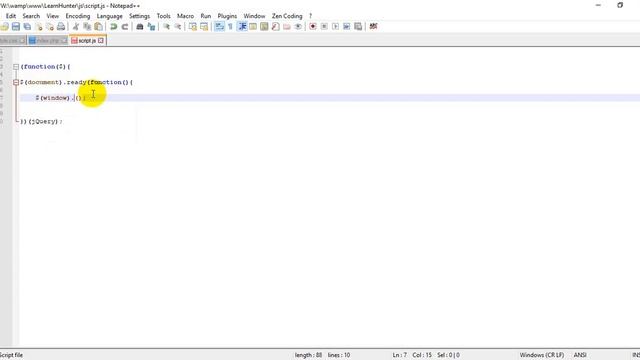Click the Redo arrow icon
The image size is (640, 360).
pos(125,27)
